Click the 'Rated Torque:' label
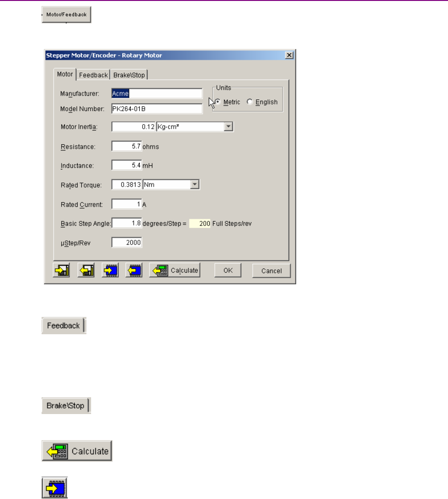The height and width of the screenshot is (499, 448). (x=81, y=185)
